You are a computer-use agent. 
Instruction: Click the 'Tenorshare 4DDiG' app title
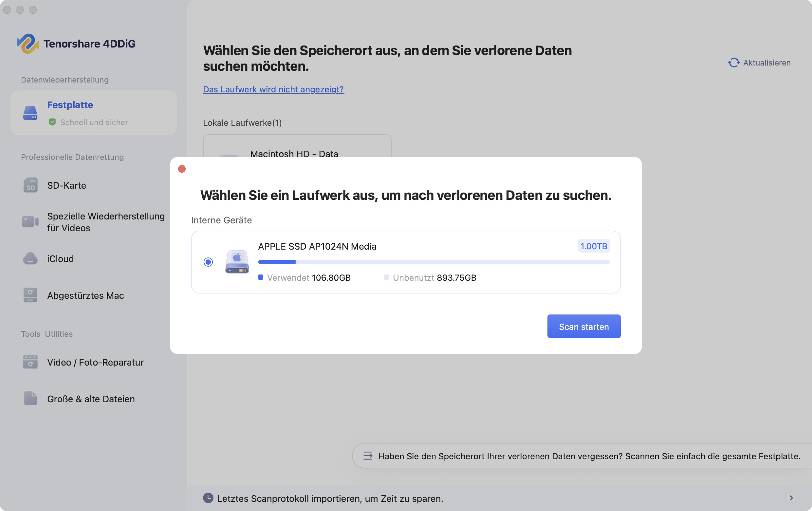[x=89, y=44]
